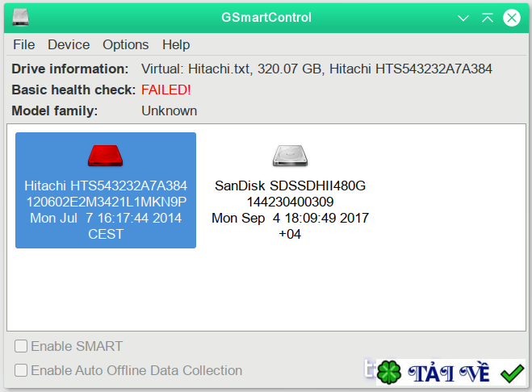Click the GSmartControl title bar app icon

coord(20,17)
